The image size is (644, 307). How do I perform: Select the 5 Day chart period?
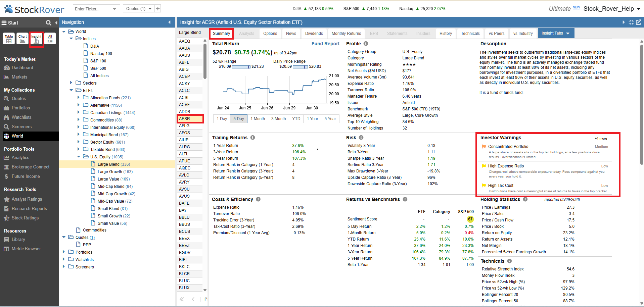[x=239, y=119]
